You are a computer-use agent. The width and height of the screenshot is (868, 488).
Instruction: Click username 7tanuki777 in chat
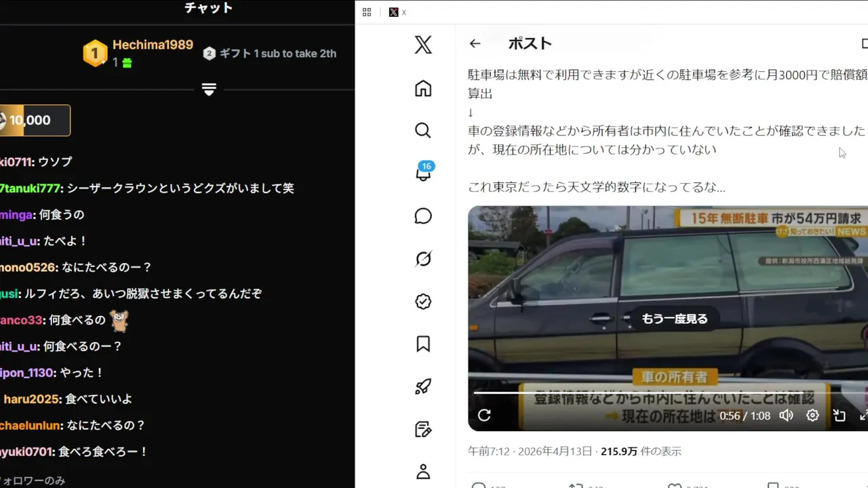pos(31,188)
